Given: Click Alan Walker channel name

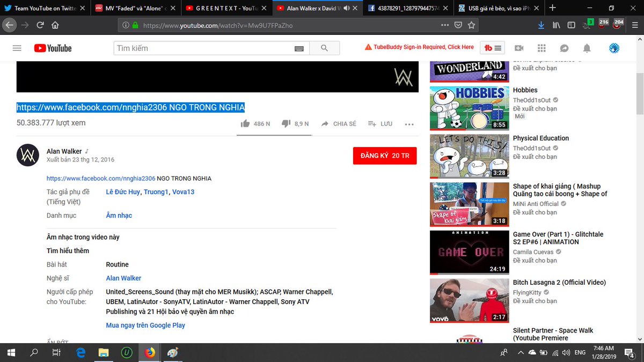Looking at the screenshot, I should (x=64, y=151).
